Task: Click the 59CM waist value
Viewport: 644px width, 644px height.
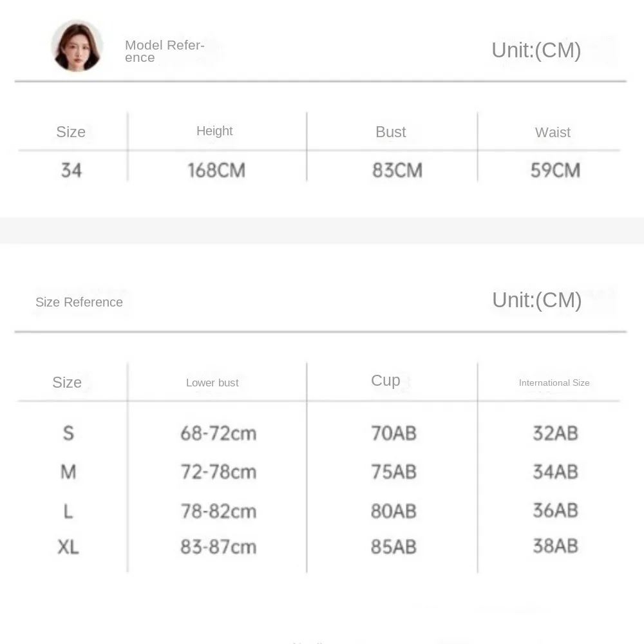Action: (555, 171)
